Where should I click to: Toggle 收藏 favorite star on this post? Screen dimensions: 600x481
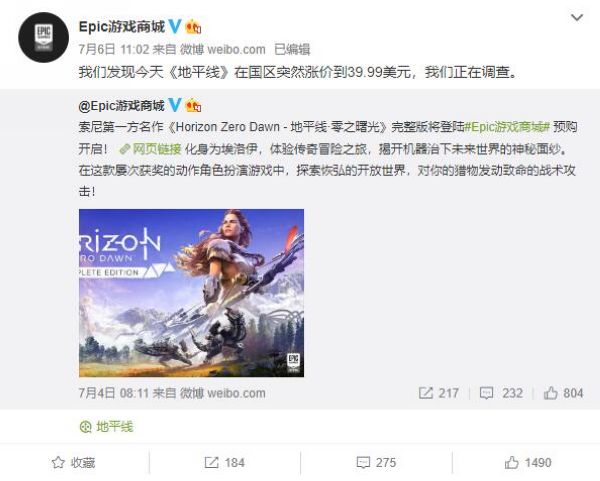[73, 463]
